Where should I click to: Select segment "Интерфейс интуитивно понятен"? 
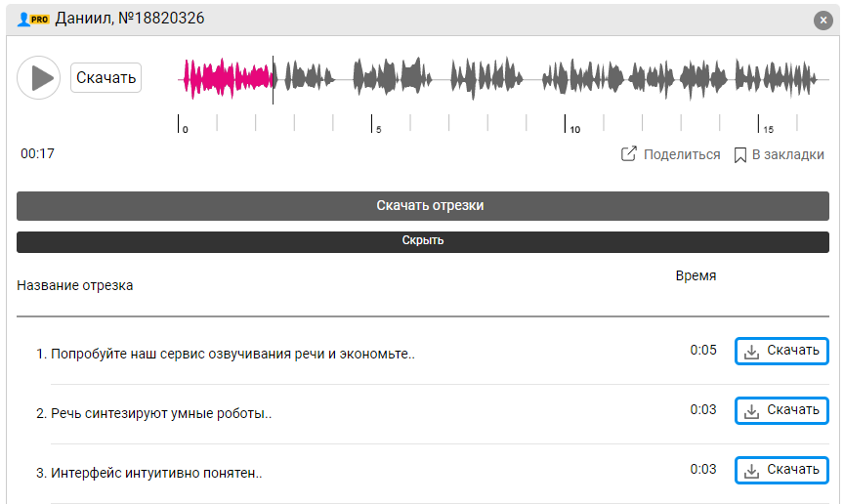coord(156,473)
